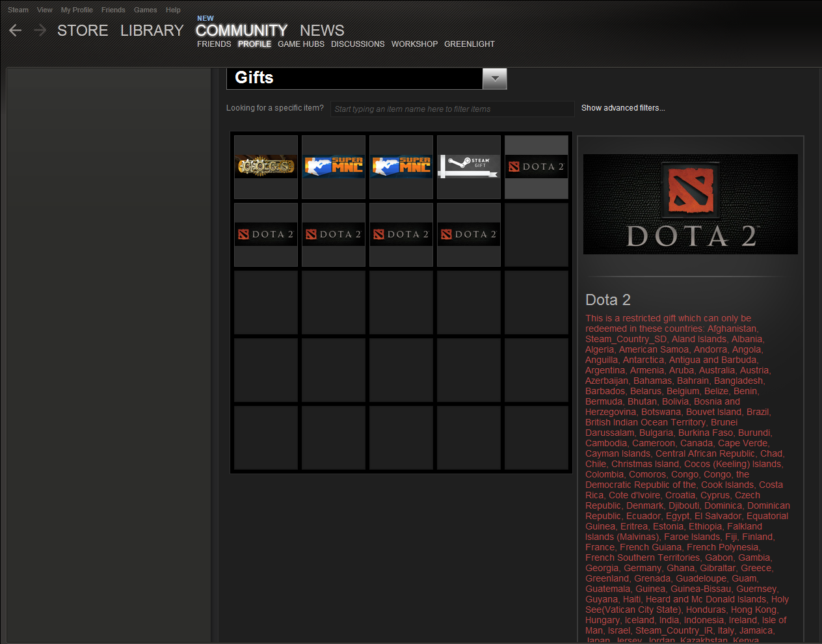Open the Games menu
The width and height of the screenshot is (822, 644).
[146, 10]
